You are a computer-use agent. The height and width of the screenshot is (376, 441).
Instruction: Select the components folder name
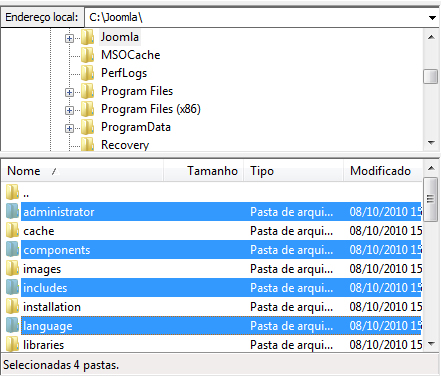point(57,250)
